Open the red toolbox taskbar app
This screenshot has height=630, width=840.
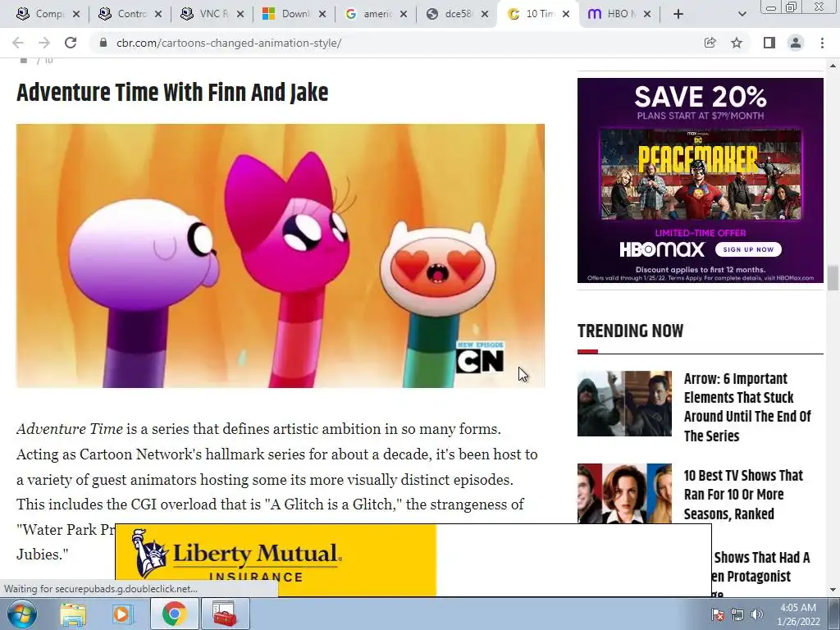coord(225,614)
